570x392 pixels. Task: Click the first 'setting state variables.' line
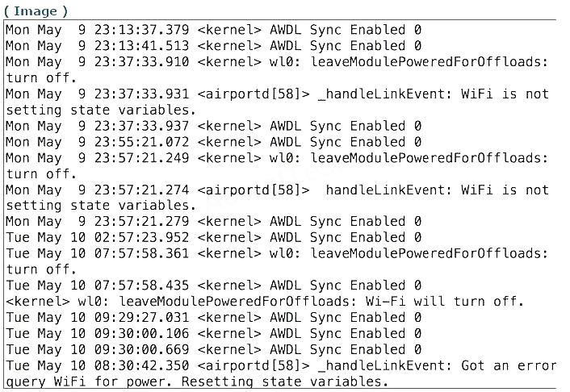pos(101,110)
